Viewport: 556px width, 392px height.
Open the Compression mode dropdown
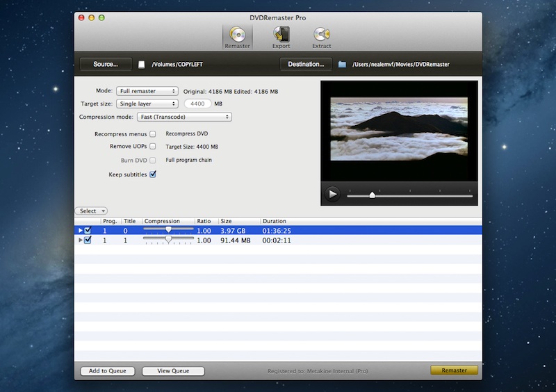coord(183,117)
